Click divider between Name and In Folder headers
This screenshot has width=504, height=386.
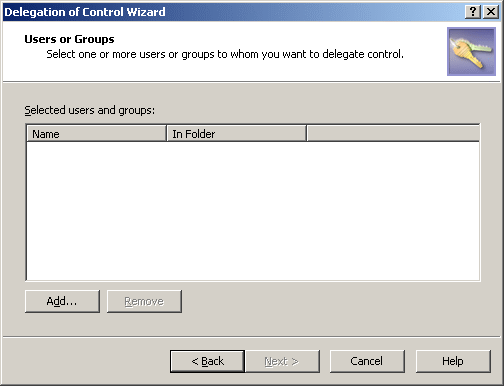tap(166, 134)
